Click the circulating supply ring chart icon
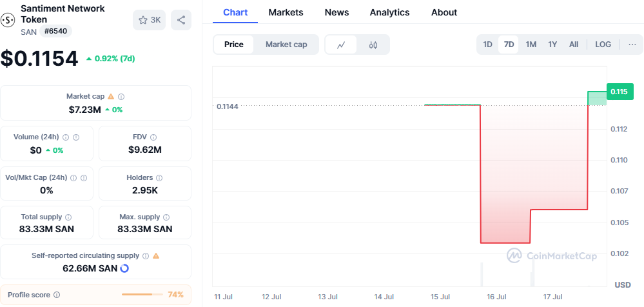Image resolution: width=644 pixels, height=307 pixels. click(124, 268)
